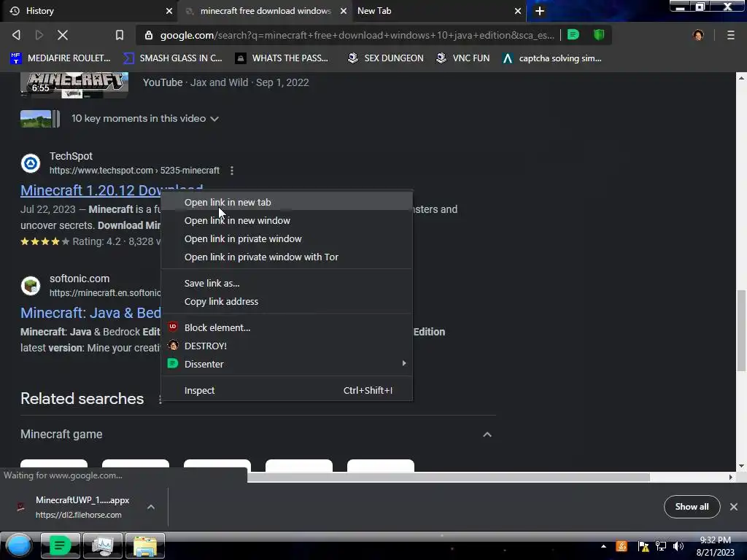The width and height of the screenshot is (747, 560).
Task: Open the green shield extension icon
Action: click(599, 35)
